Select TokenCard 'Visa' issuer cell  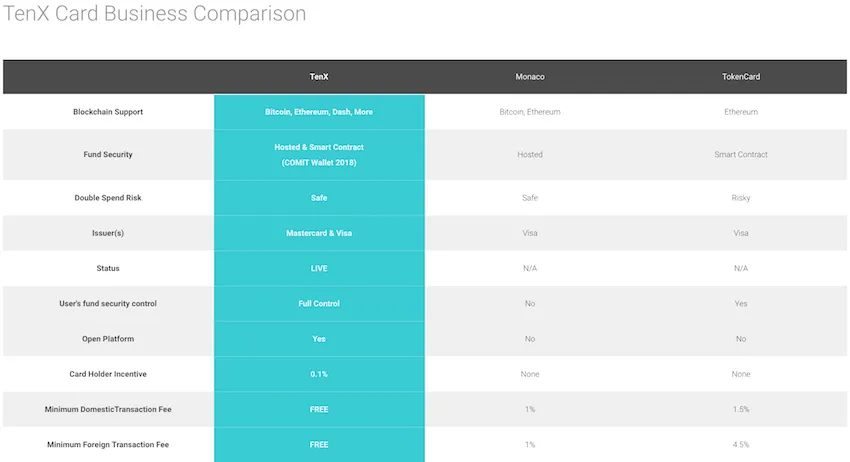click(740, 233)
